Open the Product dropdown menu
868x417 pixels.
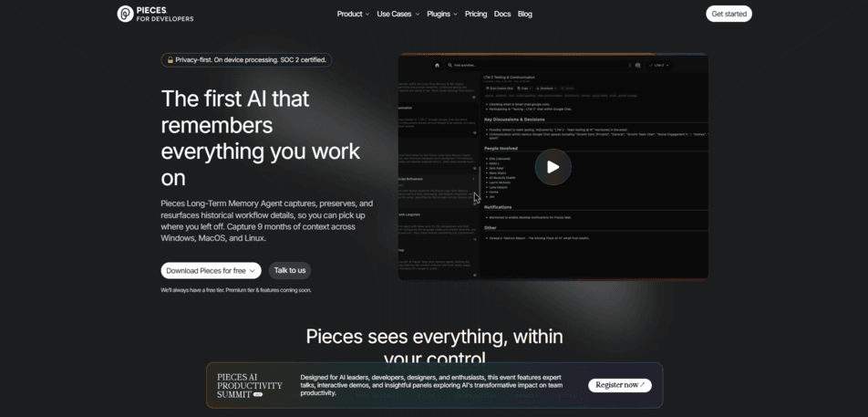point(353,14)
